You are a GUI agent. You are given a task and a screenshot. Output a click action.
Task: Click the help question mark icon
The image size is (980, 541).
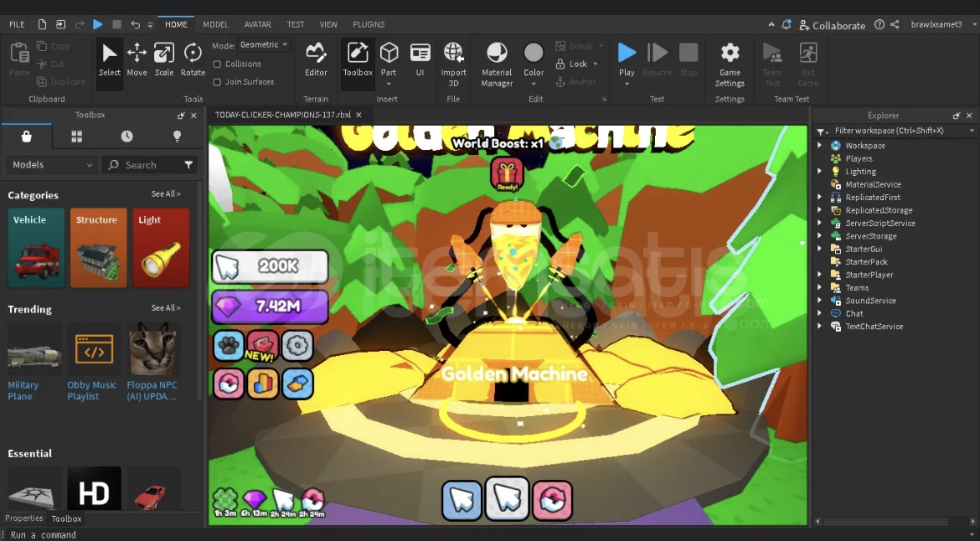pos(879,24)
